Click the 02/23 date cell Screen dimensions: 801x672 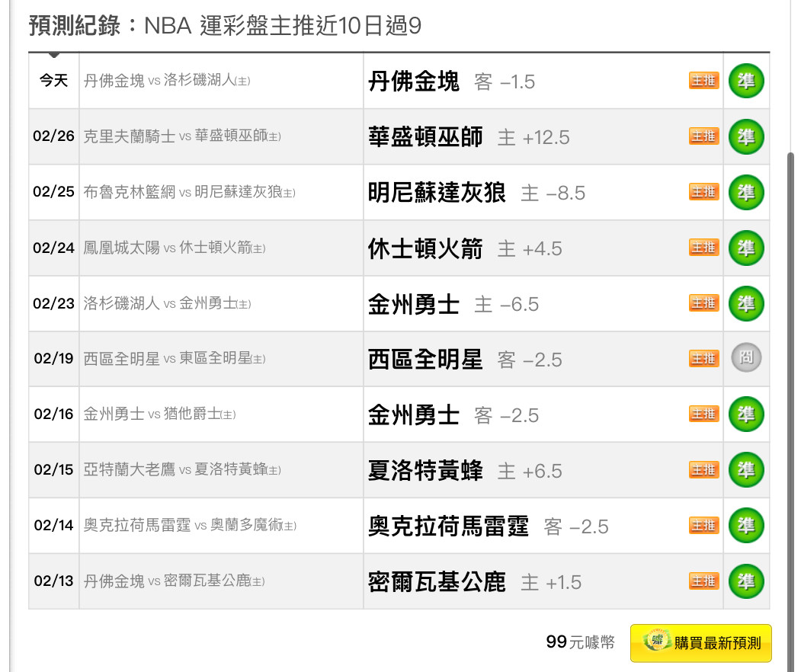[x=53, y=303]
